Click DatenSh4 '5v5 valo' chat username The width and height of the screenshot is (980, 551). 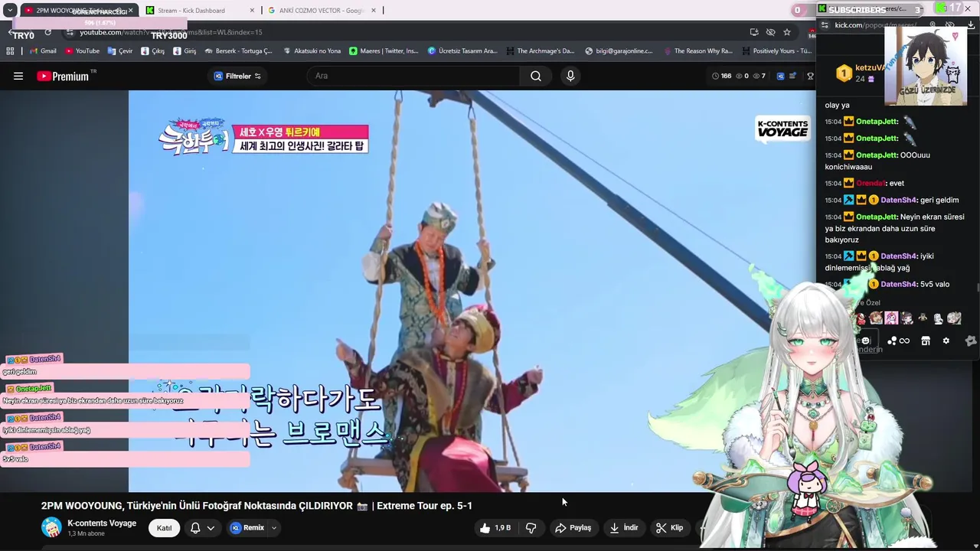click(x=898, y=284)
